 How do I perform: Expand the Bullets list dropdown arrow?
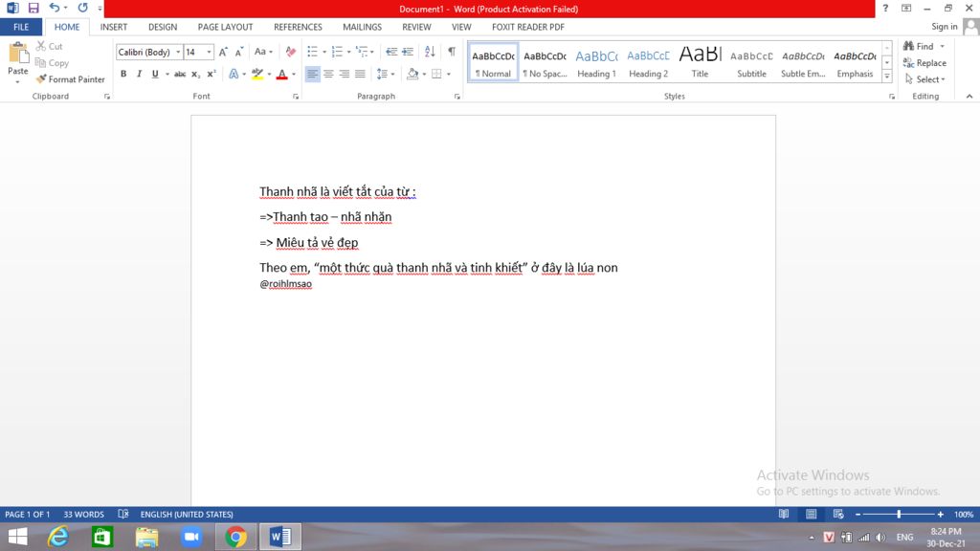coord(324,52)
